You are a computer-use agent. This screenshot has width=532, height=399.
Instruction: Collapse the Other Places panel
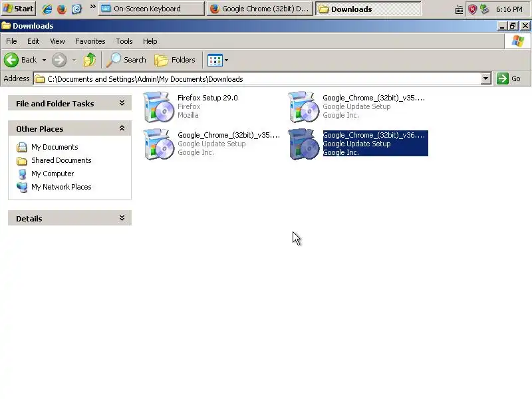tap(122, 128)
